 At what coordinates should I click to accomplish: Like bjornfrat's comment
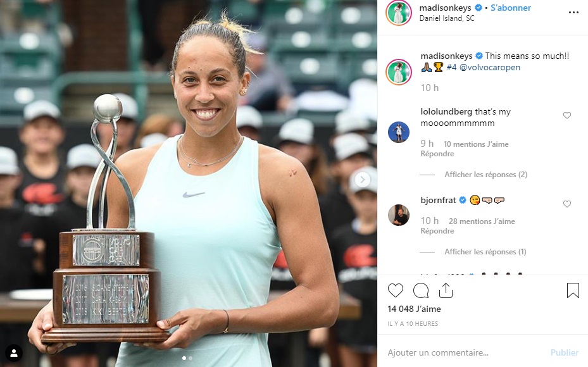pyautogui.click(x=567, y=204)
